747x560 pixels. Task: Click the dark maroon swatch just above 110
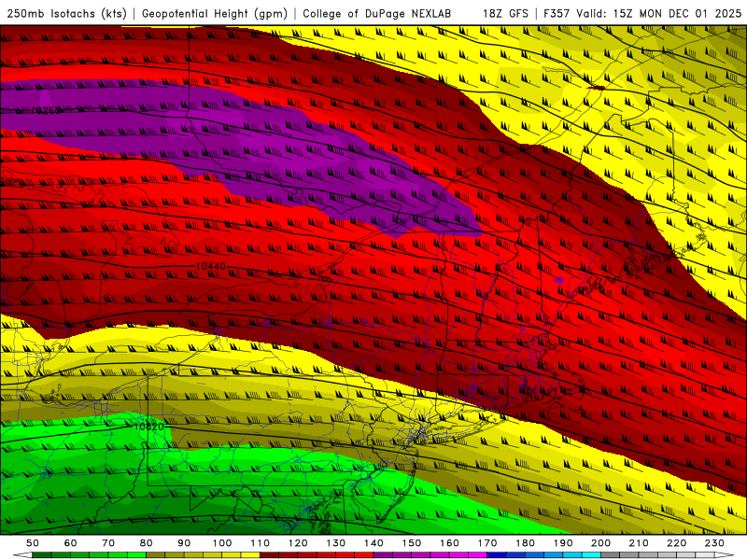point(269,555)
